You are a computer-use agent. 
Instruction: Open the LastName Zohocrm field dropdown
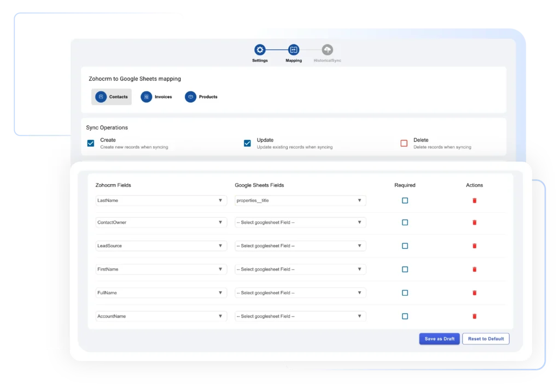point(161,200)
